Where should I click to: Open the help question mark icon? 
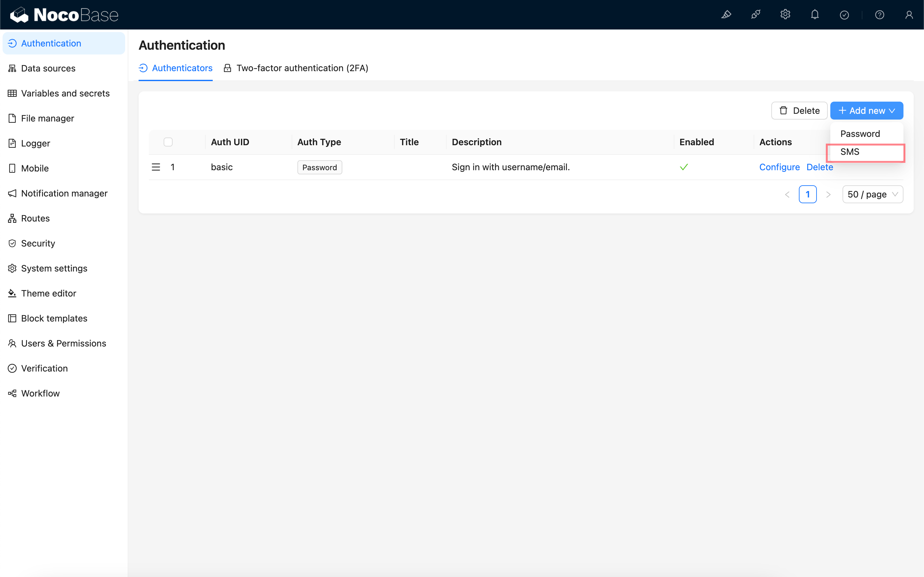(879, 15)
